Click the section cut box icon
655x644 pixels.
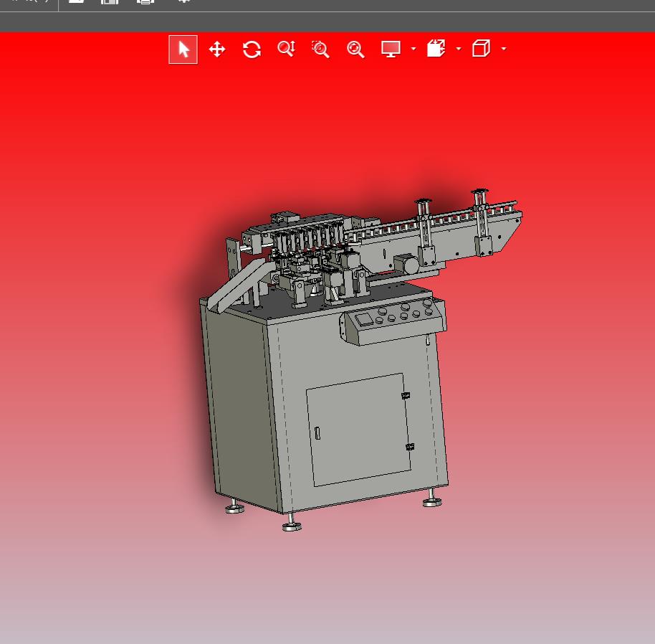click(436, 49)
